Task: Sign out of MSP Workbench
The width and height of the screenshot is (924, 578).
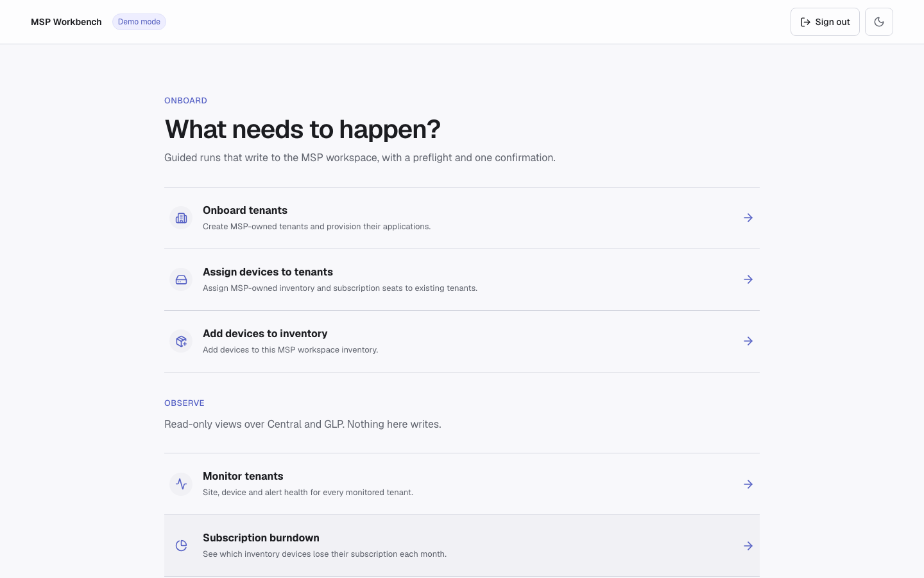Action: click(825, 22)
